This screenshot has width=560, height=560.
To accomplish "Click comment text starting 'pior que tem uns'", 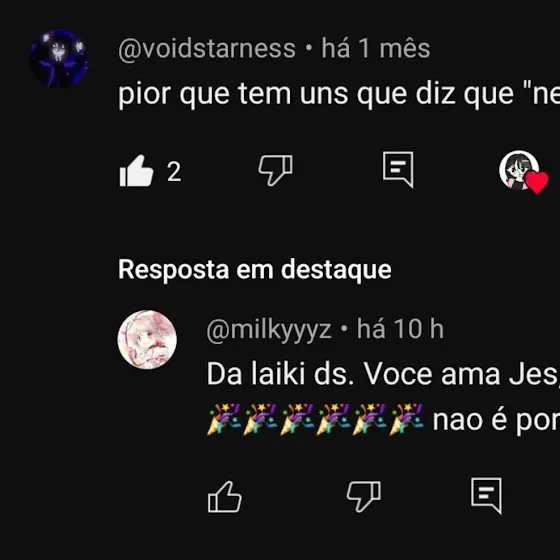I will pos(339,95).
